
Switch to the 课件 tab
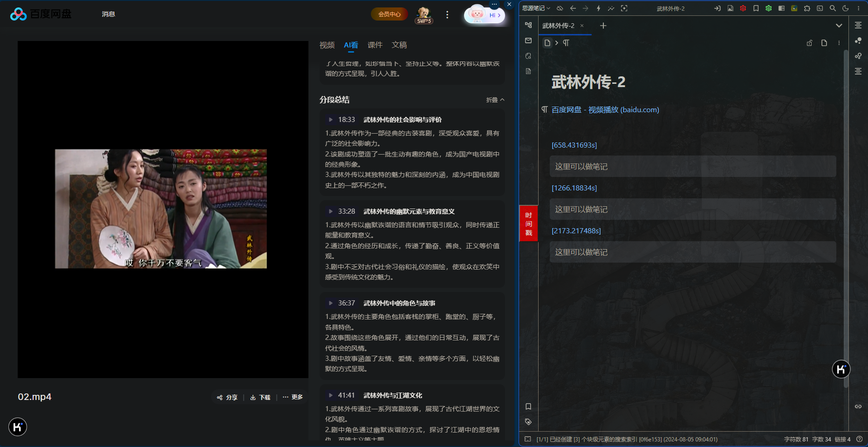pos(375,45)
